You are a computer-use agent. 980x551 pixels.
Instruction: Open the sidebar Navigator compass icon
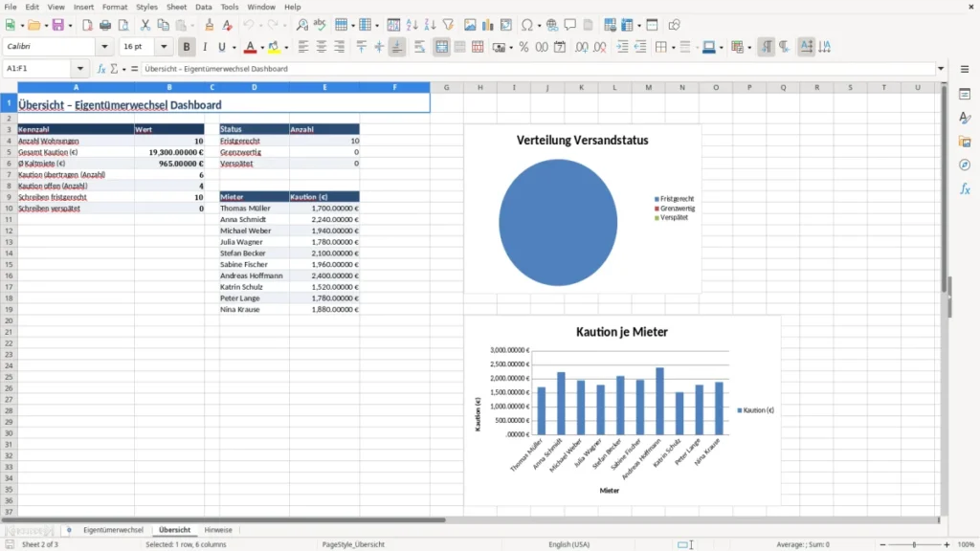(x=965, y=165)
